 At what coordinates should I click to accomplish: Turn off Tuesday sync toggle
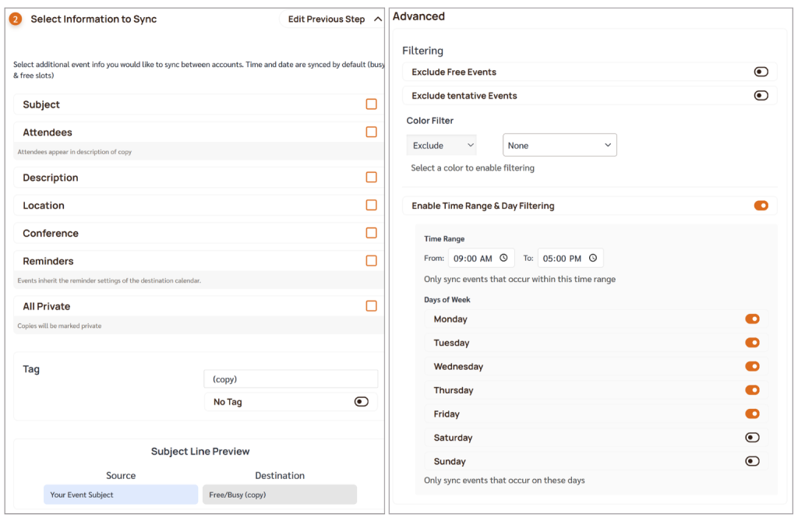752,343
